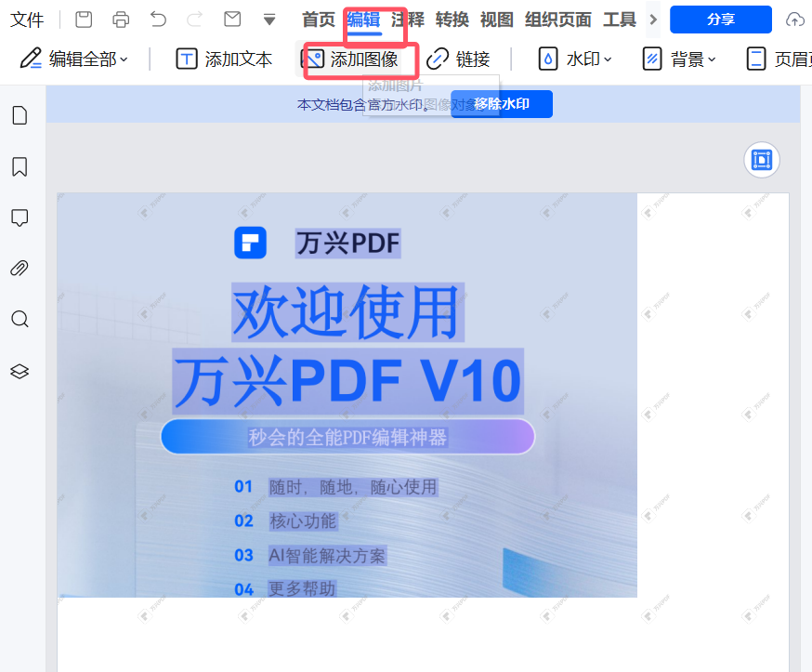
Task: Open the attachments panel
Action: [20, 268]
